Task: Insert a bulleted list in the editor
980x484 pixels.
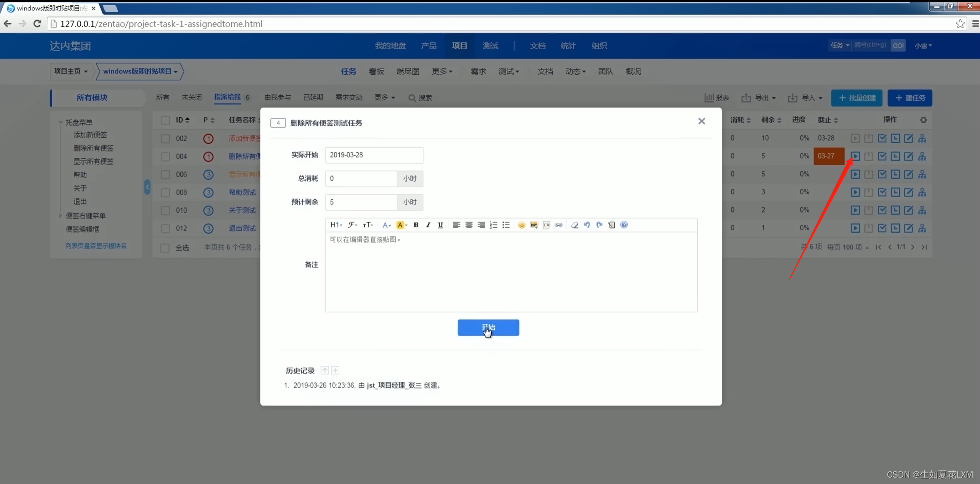Action: pos(506,225)
